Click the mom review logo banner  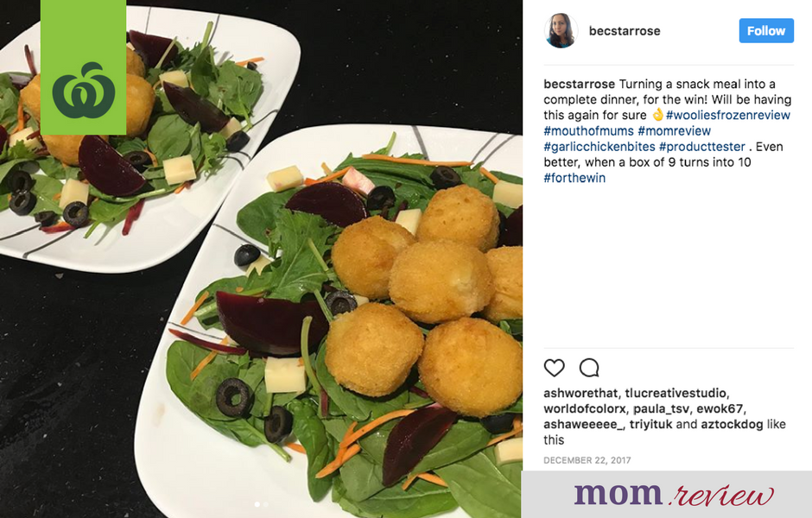(667, 494)
